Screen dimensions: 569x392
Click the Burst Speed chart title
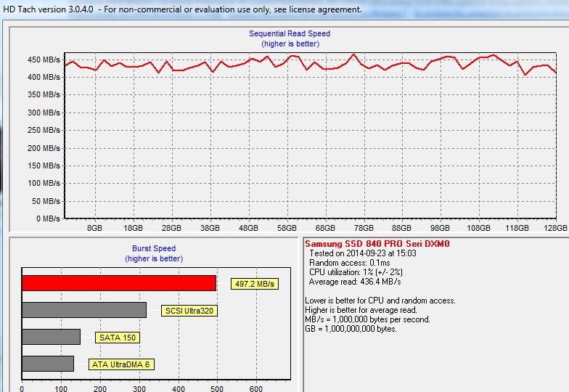154,248
